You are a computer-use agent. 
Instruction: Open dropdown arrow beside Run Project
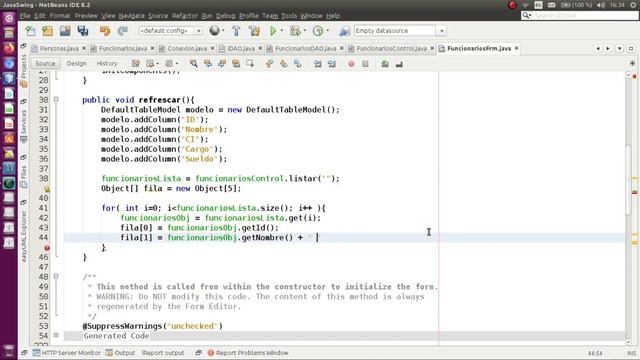pyautogui.click(x=282, y=31)
